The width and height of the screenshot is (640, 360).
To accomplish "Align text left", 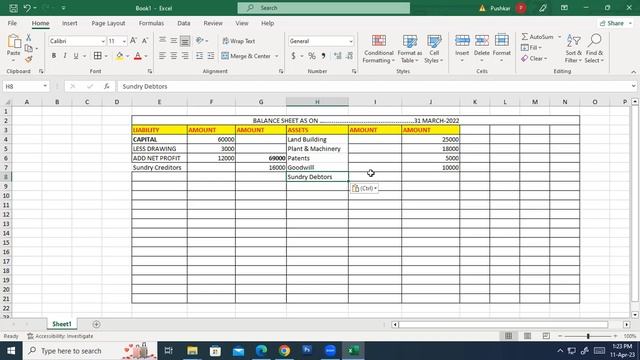I will [162, 56].
